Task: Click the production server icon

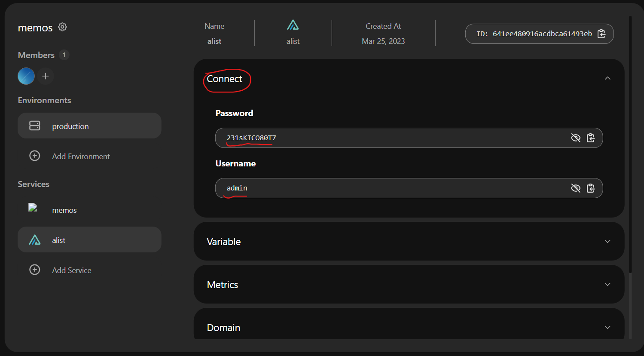Action: (x=35, y=126)
